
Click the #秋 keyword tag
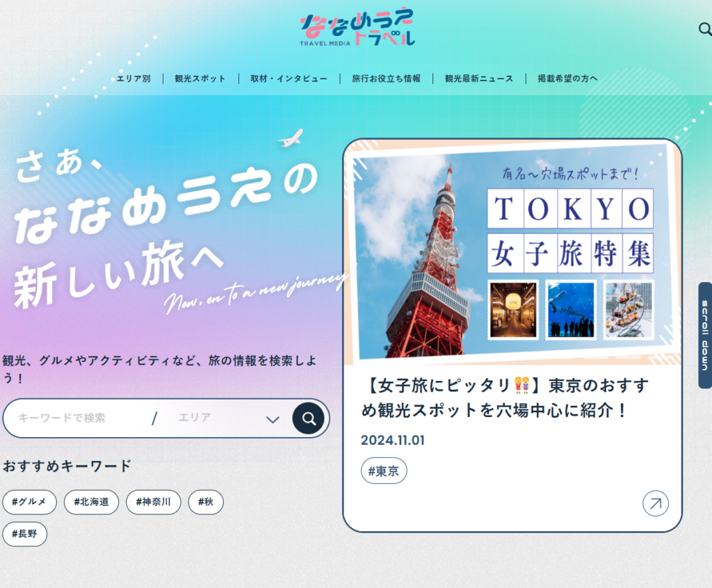pyautogui.click(x=206, y=502)
